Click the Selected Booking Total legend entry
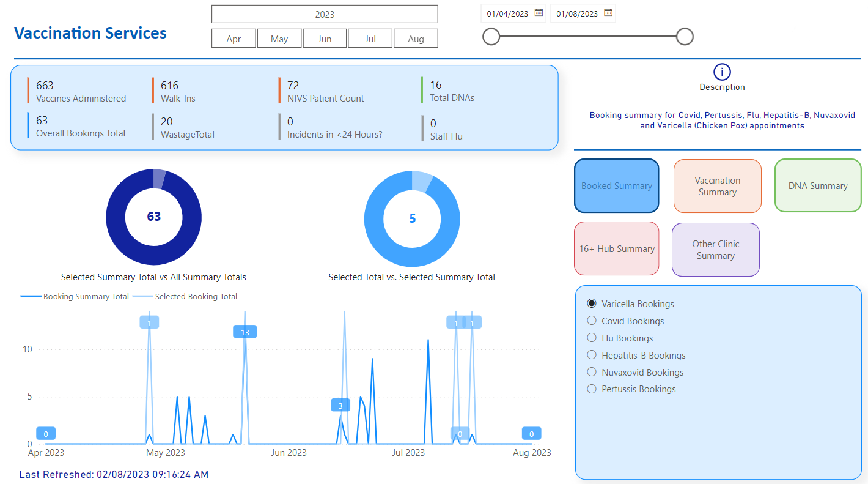The image size is (868, 484). coord(185,296)
